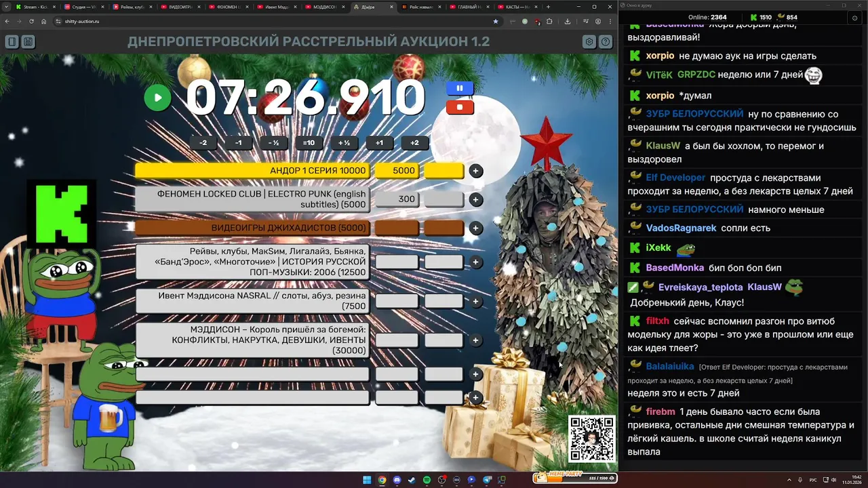Open Spotify from the taskbar
868x488 pixels.
427,480
